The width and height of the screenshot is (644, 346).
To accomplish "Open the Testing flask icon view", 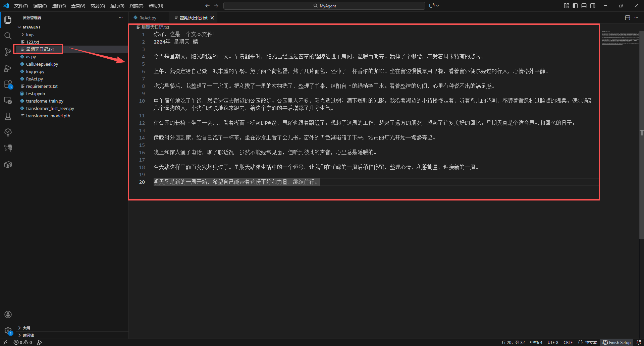I will tap(8, 116).
